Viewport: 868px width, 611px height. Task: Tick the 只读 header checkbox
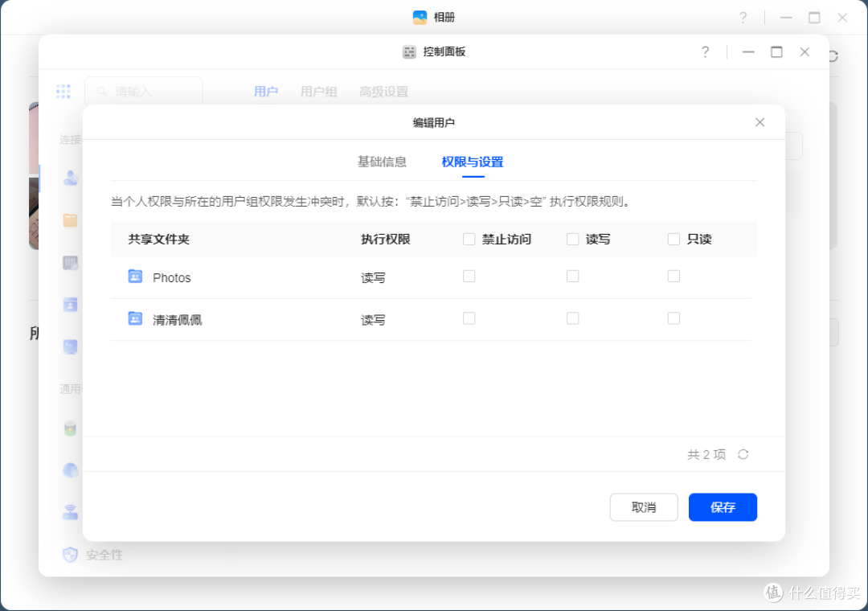[x=674, y=239]
